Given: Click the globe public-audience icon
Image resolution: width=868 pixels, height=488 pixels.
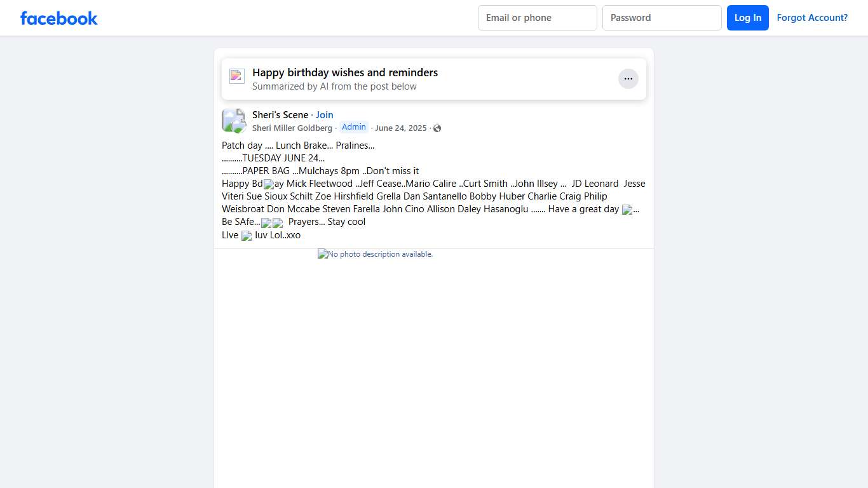Looking at the screenshot, I should tap(437, 128).
